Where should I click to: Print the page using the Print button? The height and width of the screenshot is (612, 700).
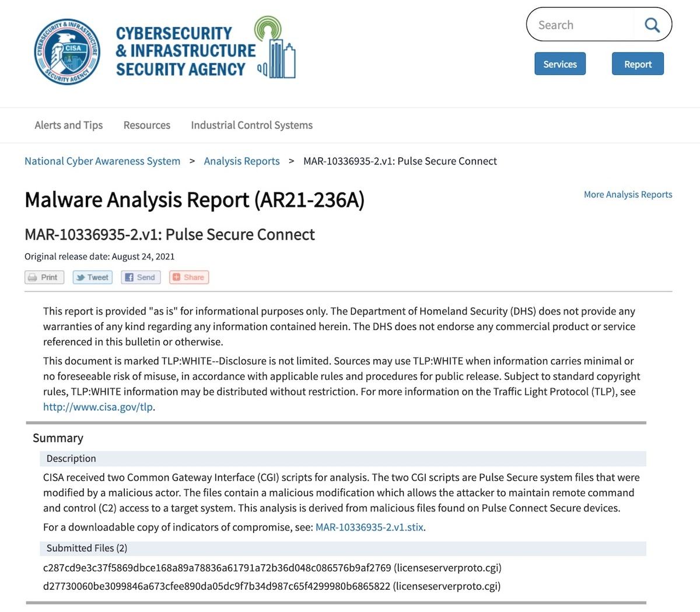point(44,277)
